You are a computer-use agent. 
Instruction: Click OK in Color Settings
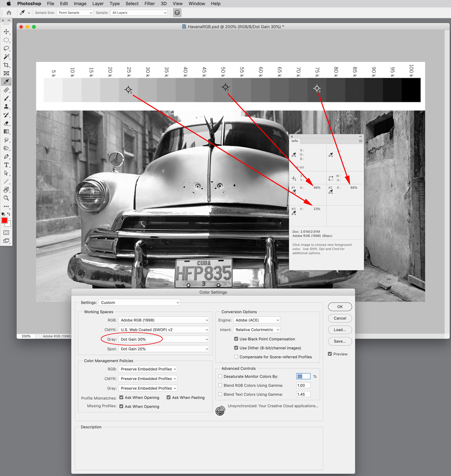(x=340, y=307)
